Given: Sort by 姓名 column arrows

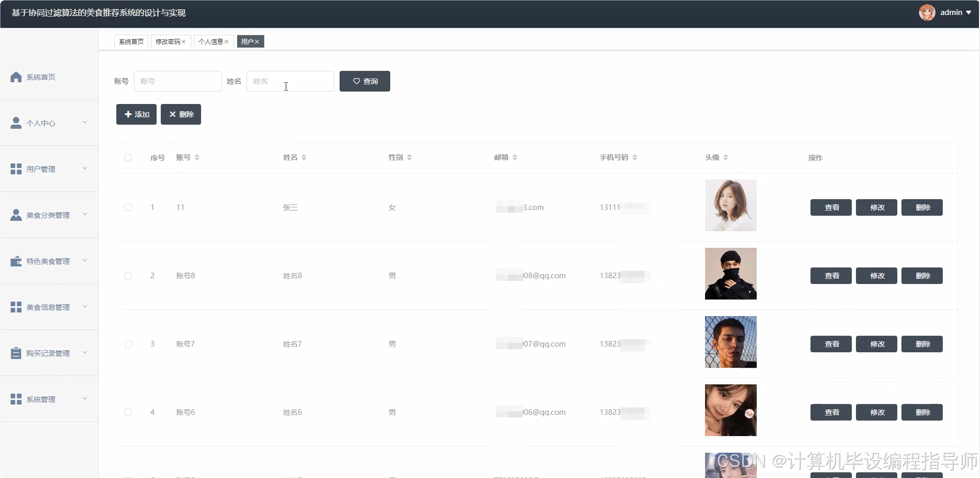Looking at the screenshot, I should pyautogui.click(x=304, y=157).
